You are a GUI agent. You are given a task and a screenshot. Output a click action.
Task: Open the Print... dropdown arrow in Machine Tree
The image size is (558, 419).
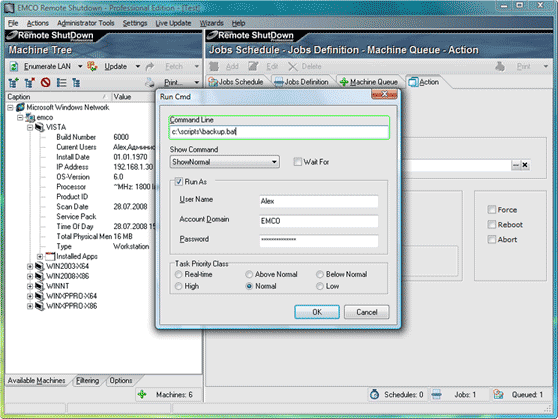pos(197,83)
